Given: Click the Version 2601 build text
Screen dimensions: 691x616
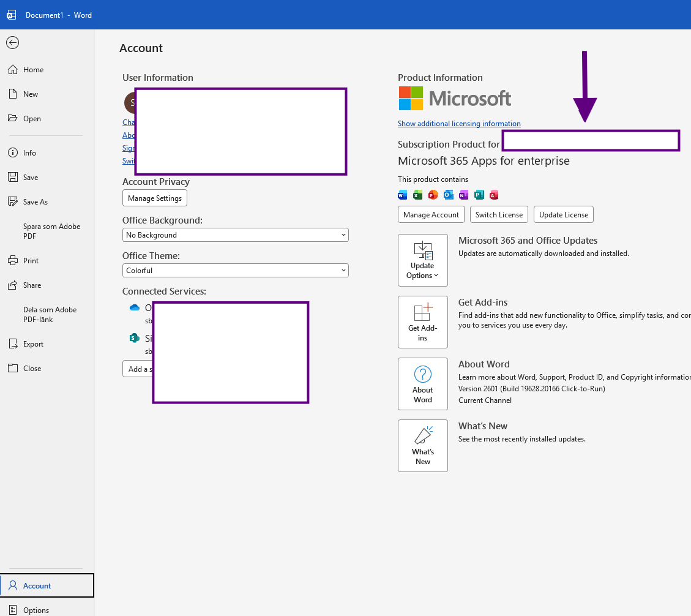Looking at the screenshot, I should click(531, 388).
